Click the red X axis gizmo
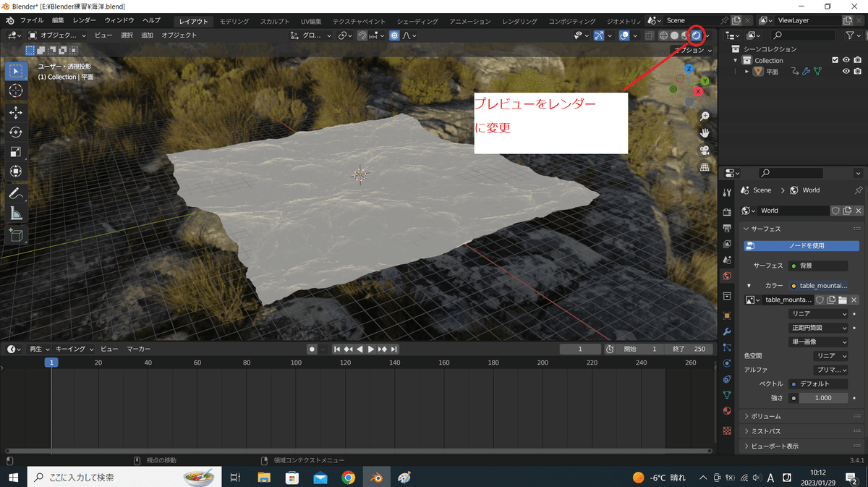 (x=698, y=92)
